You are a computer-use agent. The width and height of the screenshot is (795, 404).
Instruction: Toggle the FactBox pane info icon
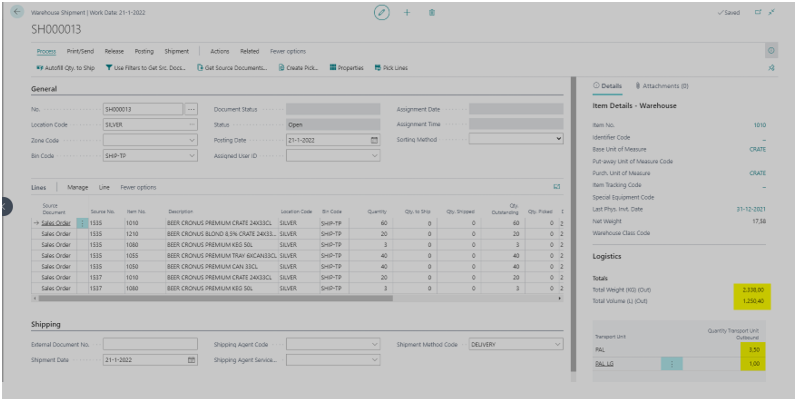771,49
